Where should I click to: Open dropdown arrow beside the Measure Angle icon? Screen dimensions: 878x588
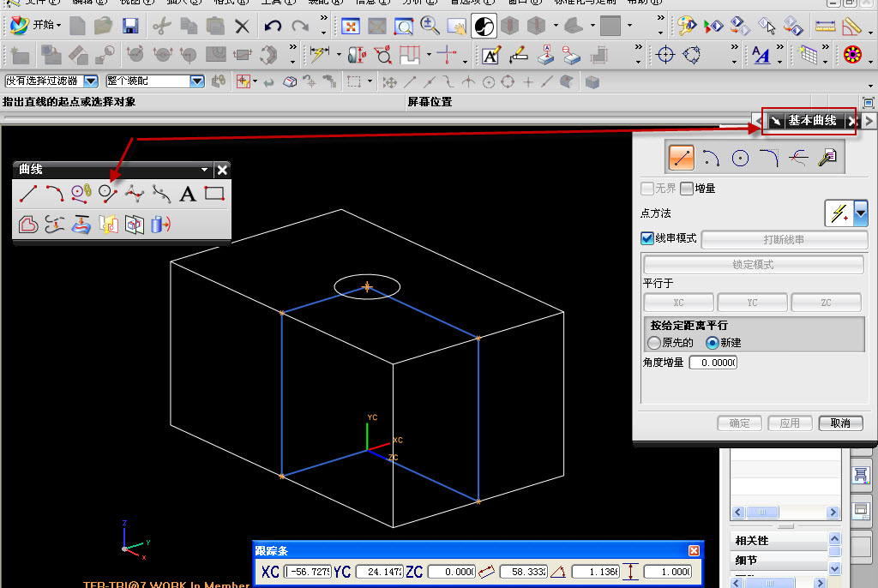(x=870, y=33)
